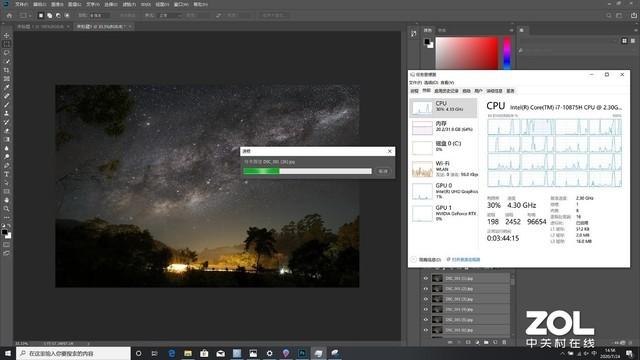Open the File menu in Photoshop
This screenshot has width=640, height=360.
(22, 4)
